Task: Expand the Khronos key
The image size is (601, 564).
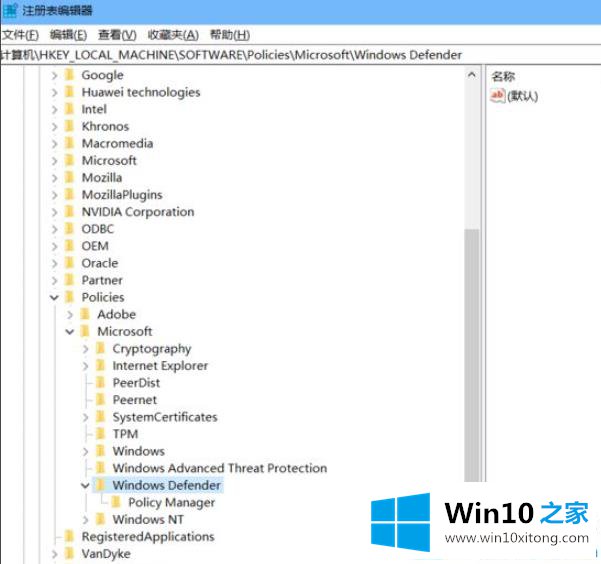Action: point(54,127)
